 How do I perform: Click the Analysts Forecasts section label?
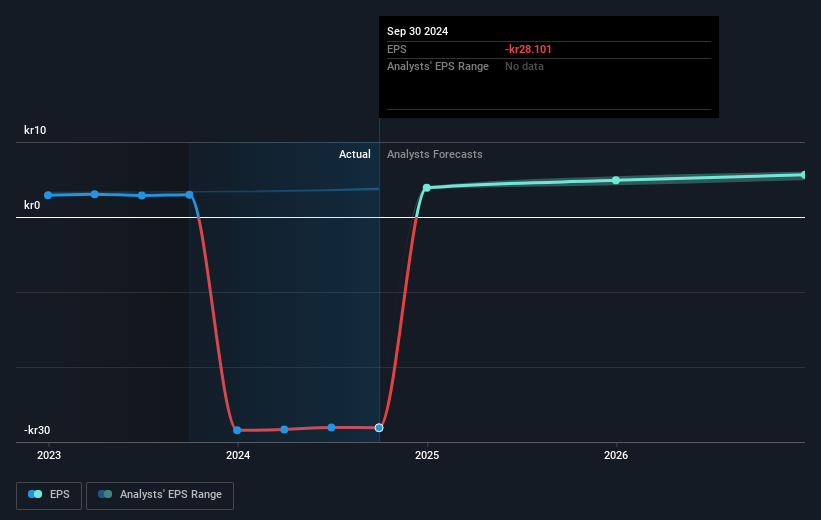coord(435,154)
